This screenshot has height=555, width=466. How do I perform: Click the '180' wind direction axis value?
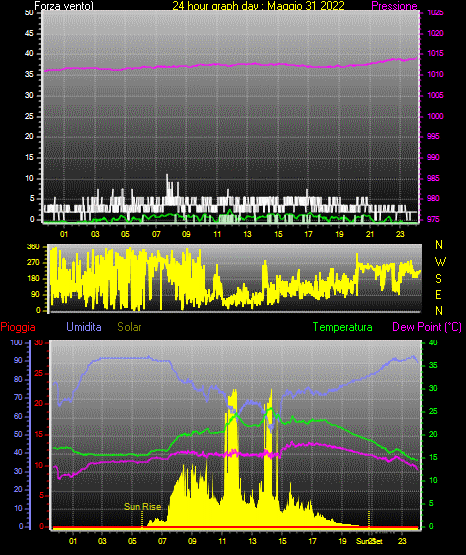click(x=33, y=279)
